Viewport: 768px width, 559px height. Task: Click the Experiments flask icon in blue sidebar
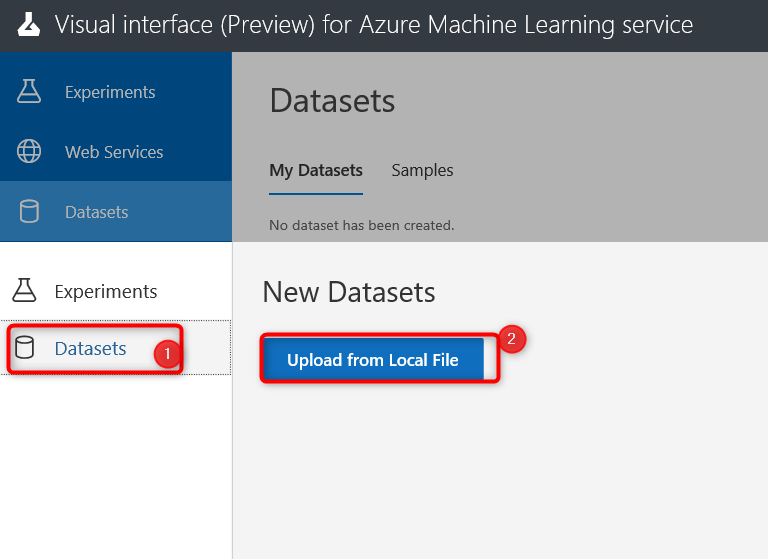(30, 92)
